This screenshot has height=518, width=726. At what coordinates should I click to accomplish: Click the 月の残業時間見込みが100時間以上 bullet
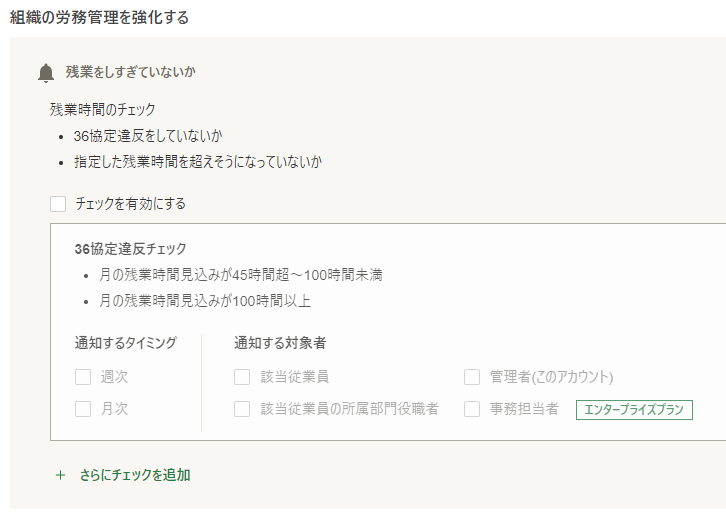click(205, 301)
